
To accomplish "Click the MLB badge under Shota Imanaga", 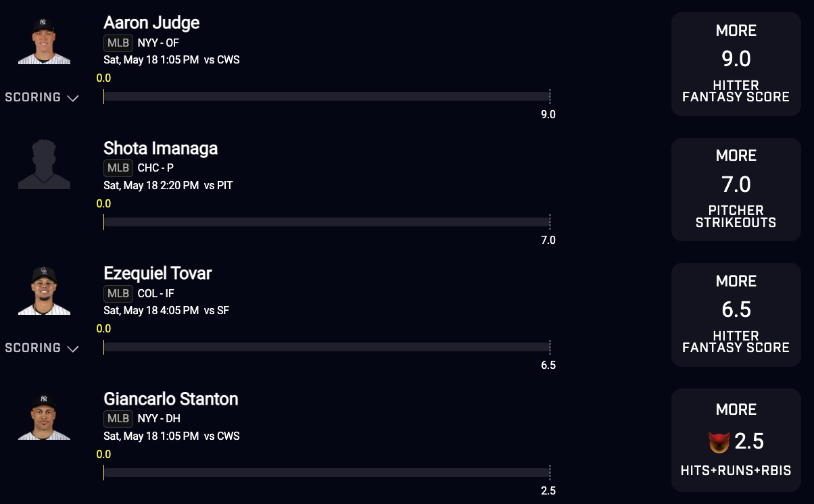I will (118, 168).
